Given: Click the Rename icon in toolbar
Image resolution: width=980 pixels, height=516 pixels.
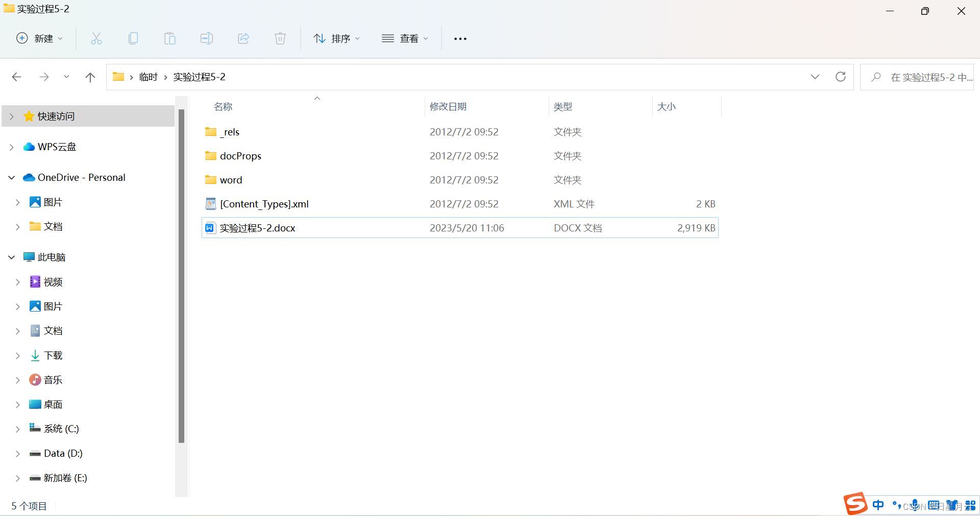Looking at the screenshot, I should coord(207,38).
